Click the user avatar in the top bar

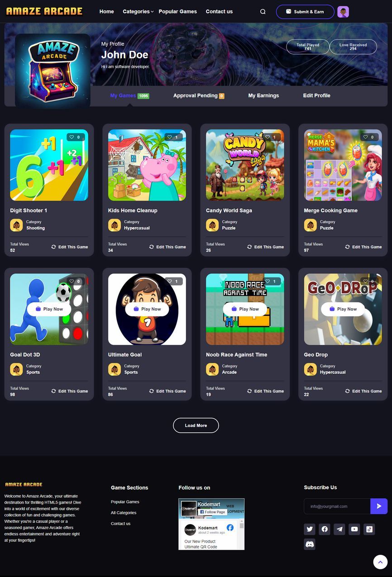(343, 12)
